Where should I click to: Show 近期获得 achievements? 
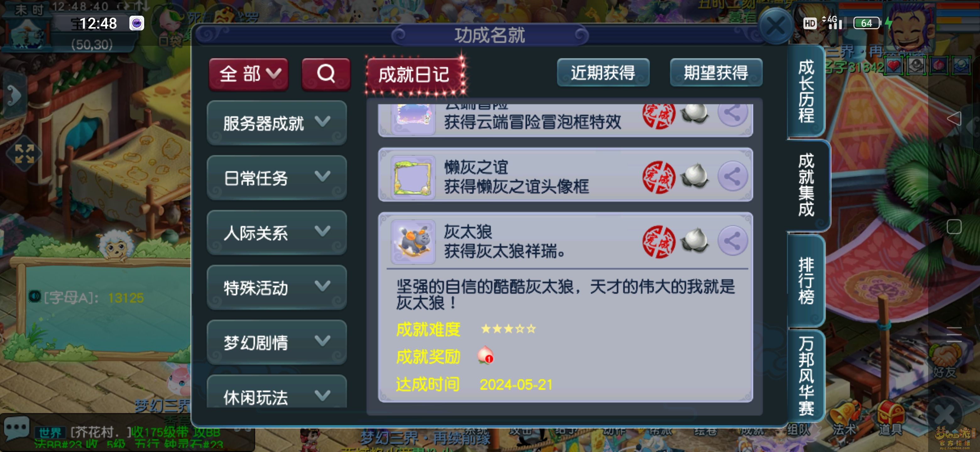coord(603,73)
